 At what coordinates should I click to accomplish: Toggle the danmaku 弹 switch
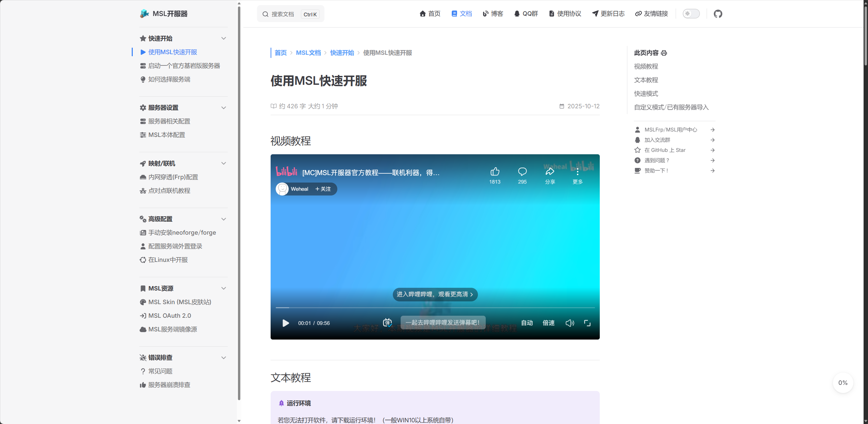387,323
